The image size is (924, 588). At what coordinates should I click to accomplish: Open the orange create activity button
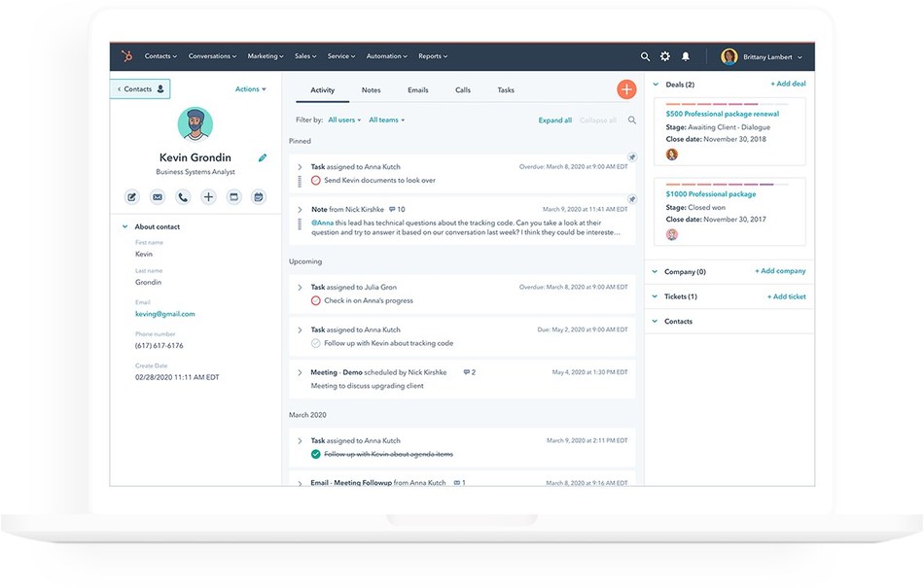pyautogui.click(x=625, y=88)
